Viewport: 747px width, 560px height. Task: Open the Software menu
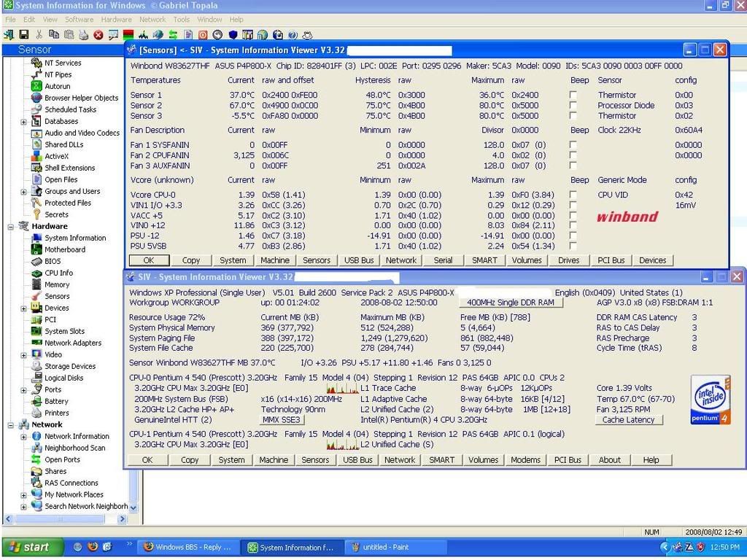coord(79,20)
